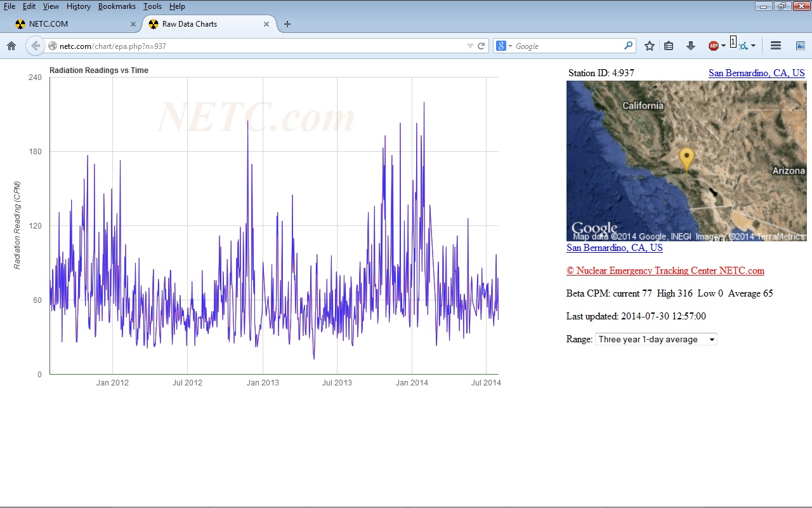Viewport: 812px width, 508px height.
Task: Switch to the NETC.COM tab
Action: pyautogui.click(x=70, y=24)
